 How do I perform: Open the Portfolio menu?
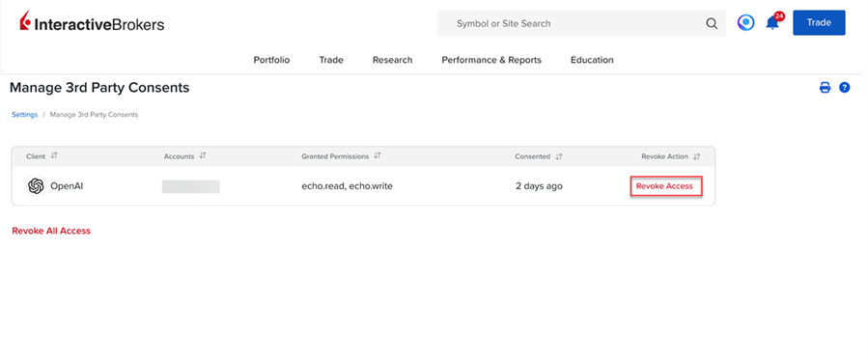click(x=271, y=60)
